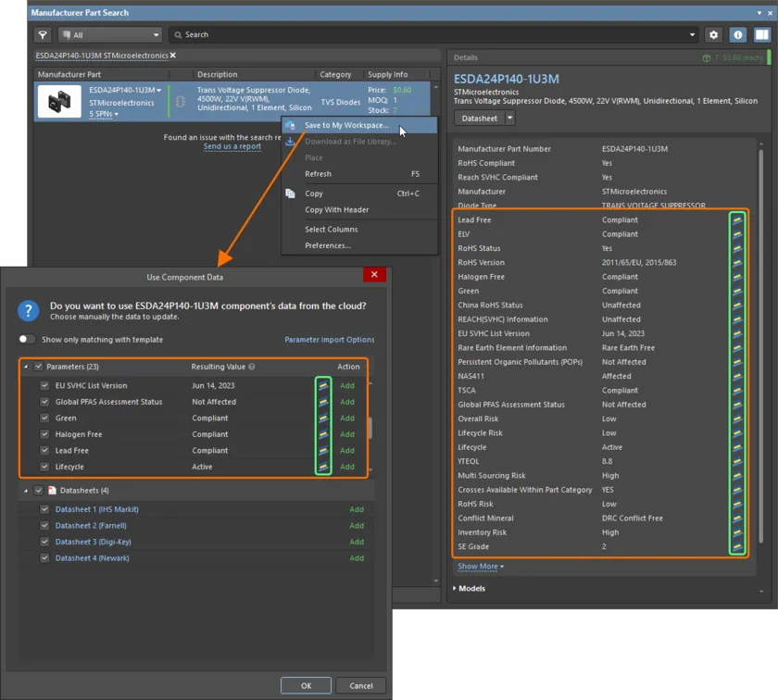
Task: Click parameter icon beside Overall Risk
Action: coord(737,419)
